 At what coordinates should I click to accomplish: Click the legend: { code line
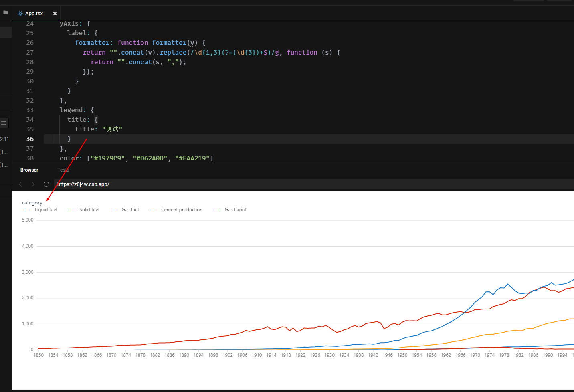[77, 110]
